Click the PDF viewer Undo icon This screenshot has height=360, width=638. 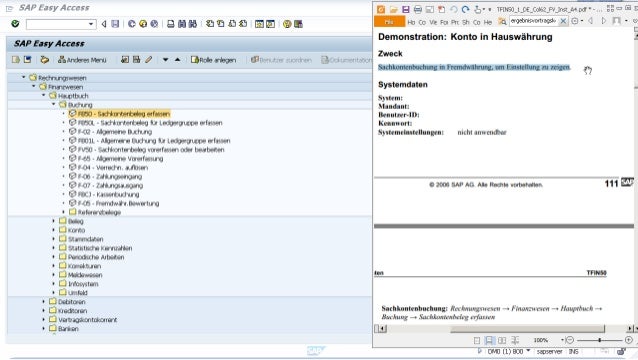coord(454,9)
